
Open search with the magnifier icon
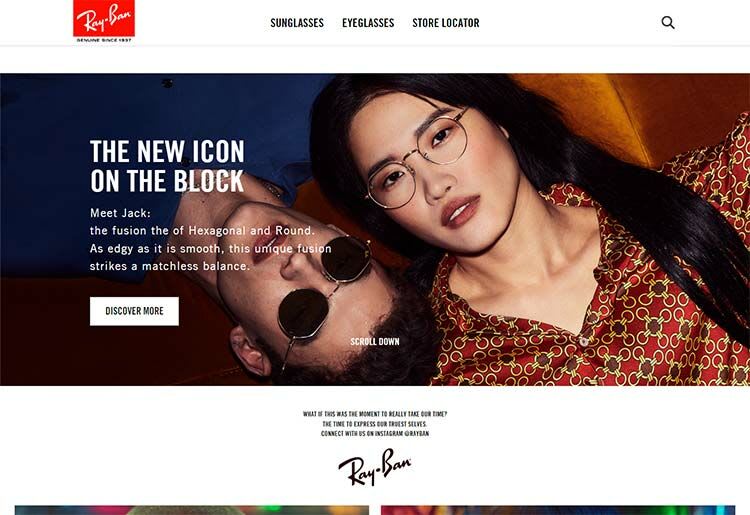668,22
